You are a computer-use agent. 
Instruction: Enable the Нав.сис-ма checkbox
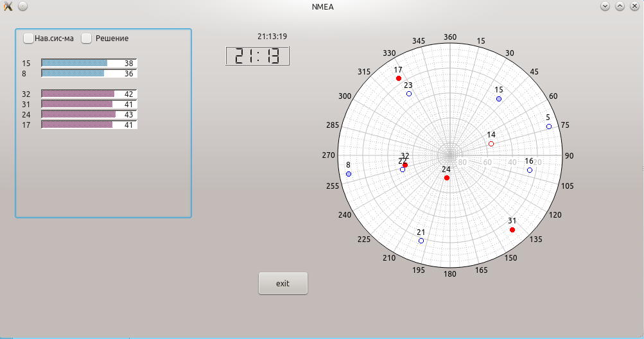coord(29,39)
